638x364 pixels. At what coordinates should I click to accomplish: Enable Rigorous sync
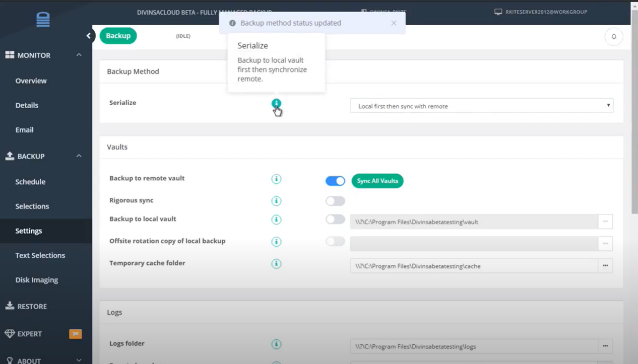point(335,201)
